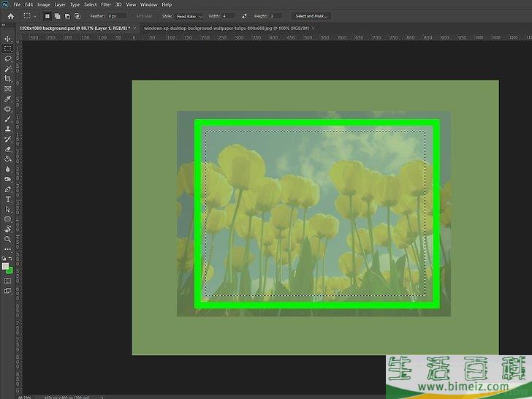Enable Intersect with Selection mode

coord(77,16)
